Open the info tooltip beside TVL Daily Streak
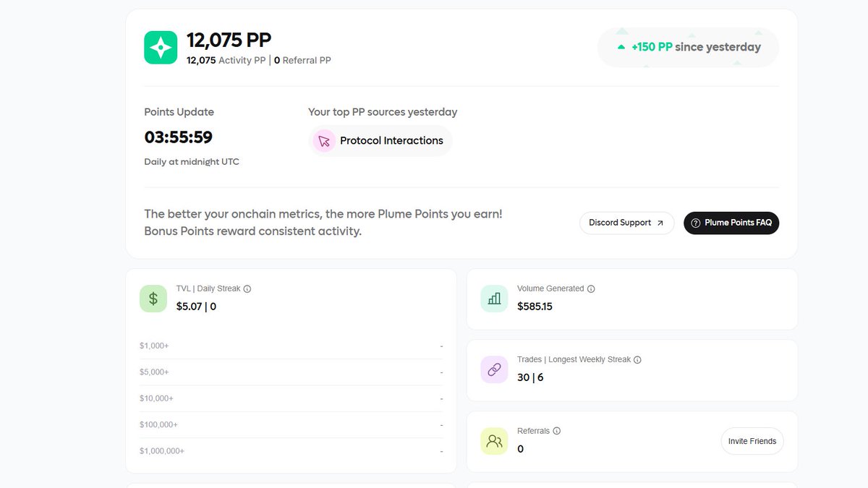 click(x=247, y=288)
